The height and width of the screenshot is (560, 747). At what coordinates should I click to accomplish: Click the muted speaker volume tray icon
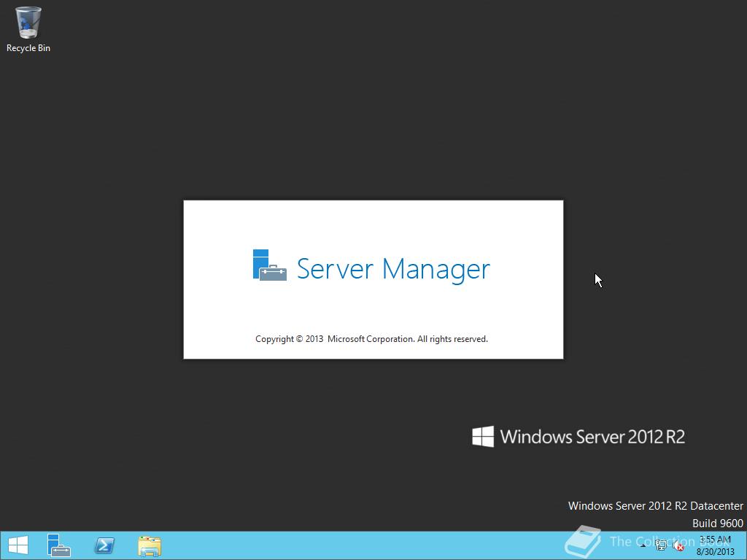click(x=678, y=546)
